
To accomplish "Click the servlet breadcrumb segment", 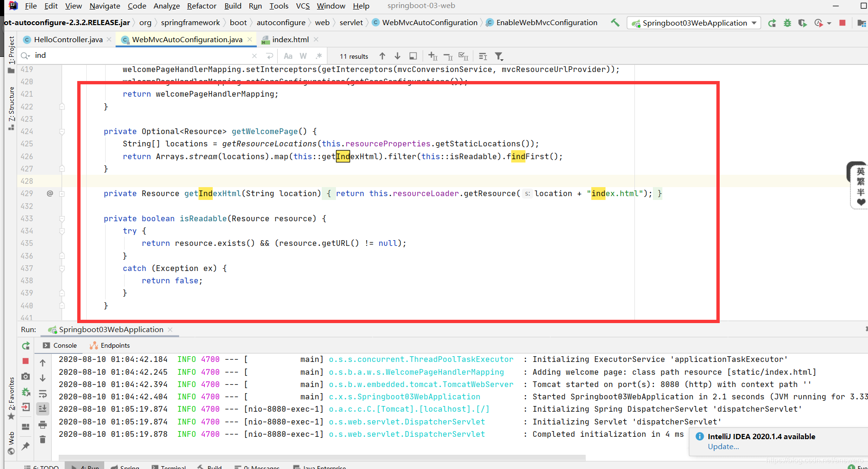I will pyautogui.click(x=351, y=22).
